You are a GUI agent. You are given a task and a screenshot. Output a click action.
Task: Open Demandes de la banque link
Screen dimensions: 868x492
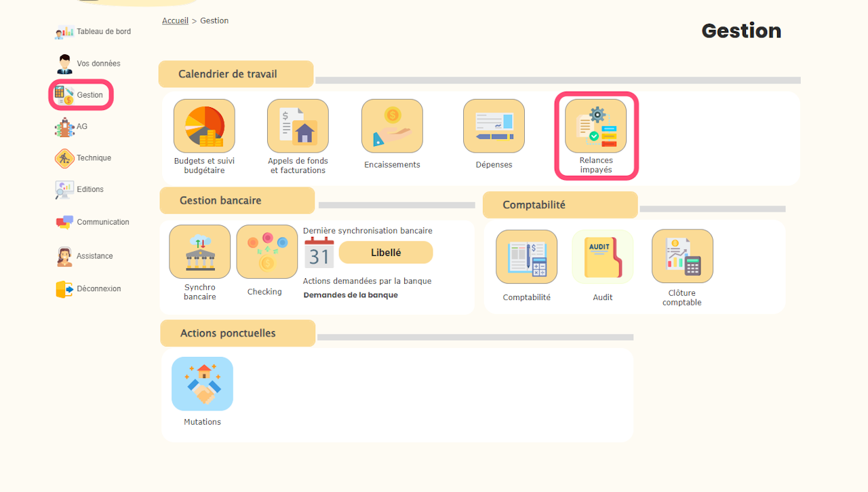(x=351, y=295)
